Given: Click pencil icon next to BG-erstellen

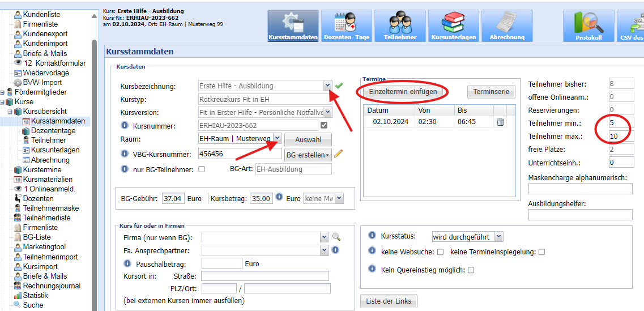Looking at the screenshot, I should point(339,154).
